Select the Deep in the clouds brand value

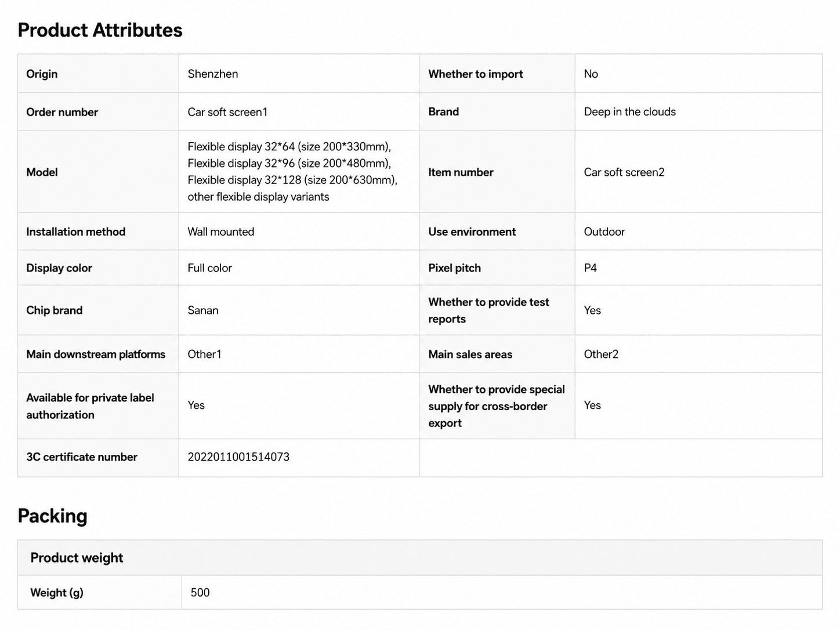point(630,112)
